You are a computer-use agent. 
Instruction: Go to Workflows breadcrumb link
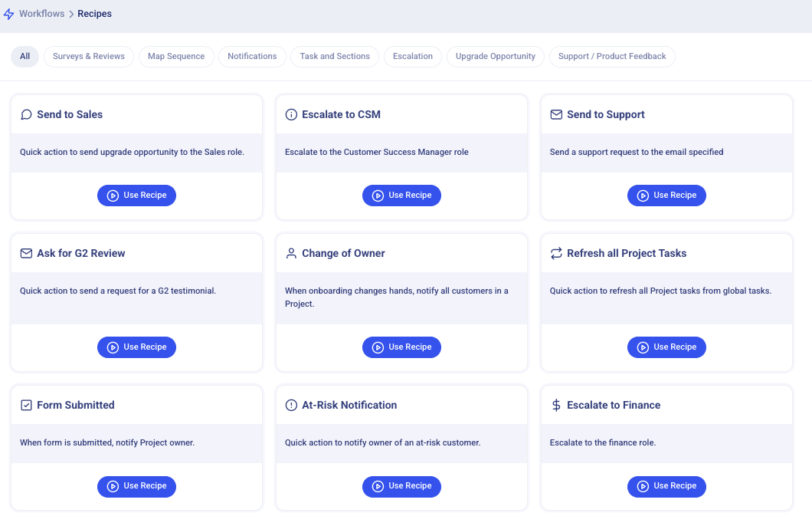(x=42, y=14)
